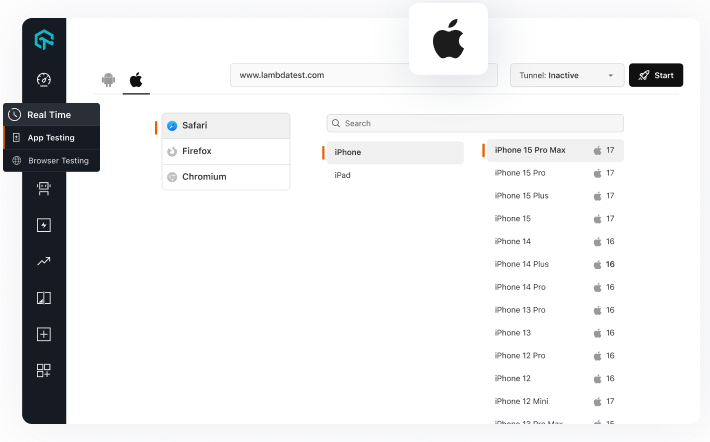Open the analytics trend line icon
Image resolution: width=710 pixels, height=442 pixels.
pos(44,261)
